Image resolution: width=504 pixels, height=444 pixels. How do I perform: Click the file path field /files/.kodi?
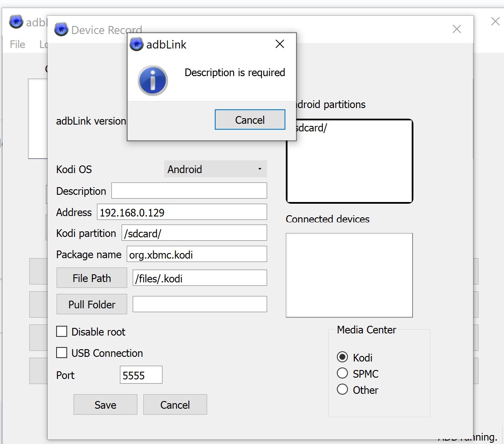click(x=199, y=278)
